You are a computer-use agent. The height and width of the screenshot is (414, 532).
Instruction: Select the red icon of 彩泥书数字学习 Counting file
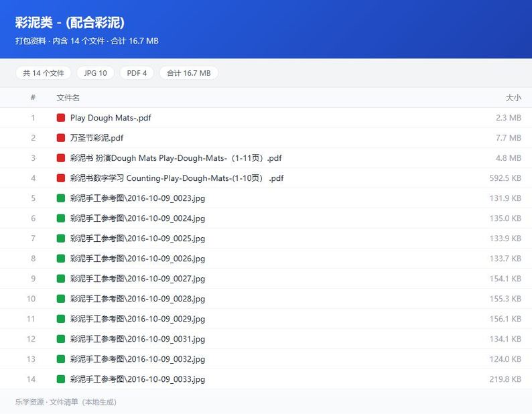[61, 178]
